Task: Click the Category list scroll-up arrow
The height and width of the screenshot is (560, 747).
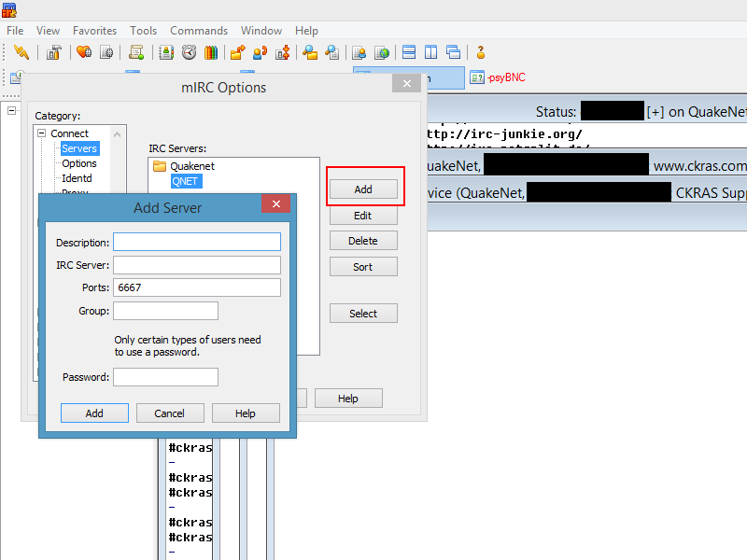Action: [118, 134]
